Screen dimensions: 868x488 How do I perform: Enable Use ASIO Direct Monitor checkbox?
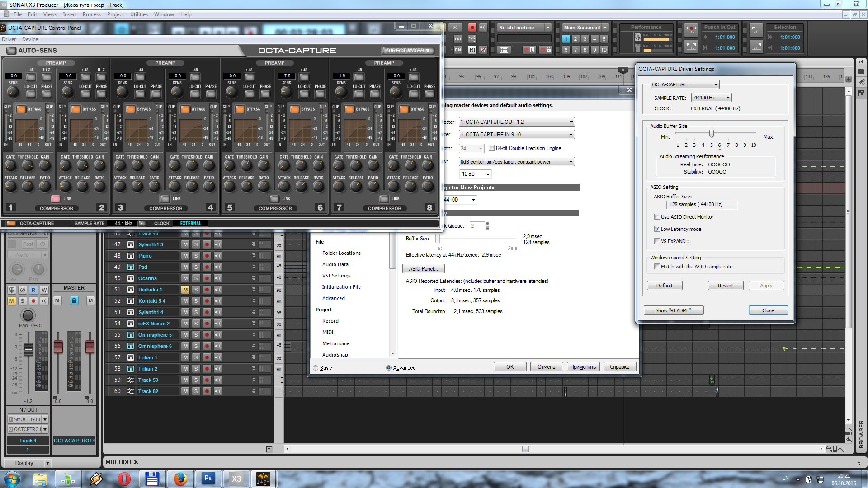(x=657, y=217)
